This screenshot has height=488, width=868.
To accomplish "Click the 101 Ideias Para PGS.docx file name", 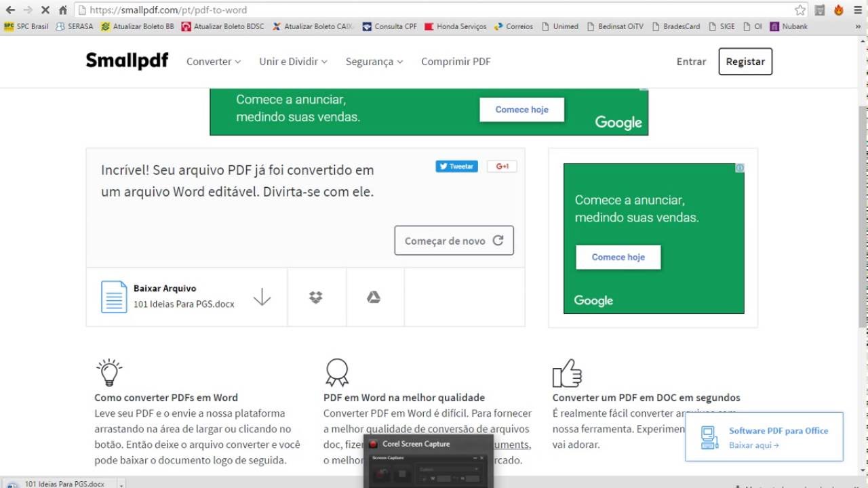I will [x=184, y=304].
